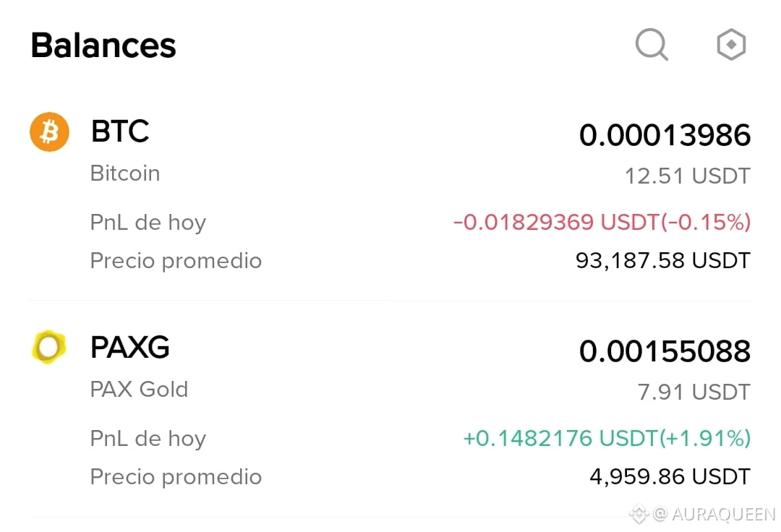
Task: Tap the orange Bitcoin logo
Action: [x=49, y=132]
